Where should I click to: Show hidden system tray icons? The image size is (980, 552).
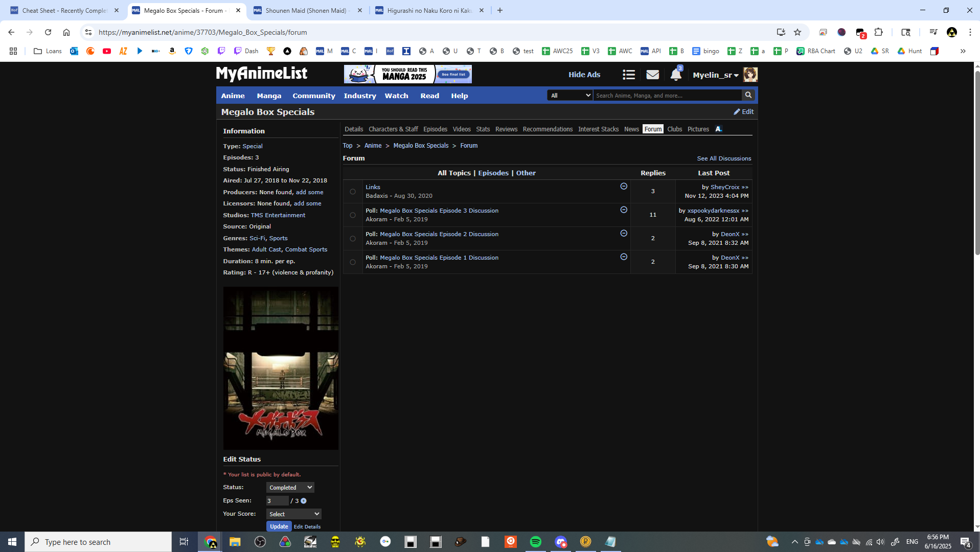[794, 542]
